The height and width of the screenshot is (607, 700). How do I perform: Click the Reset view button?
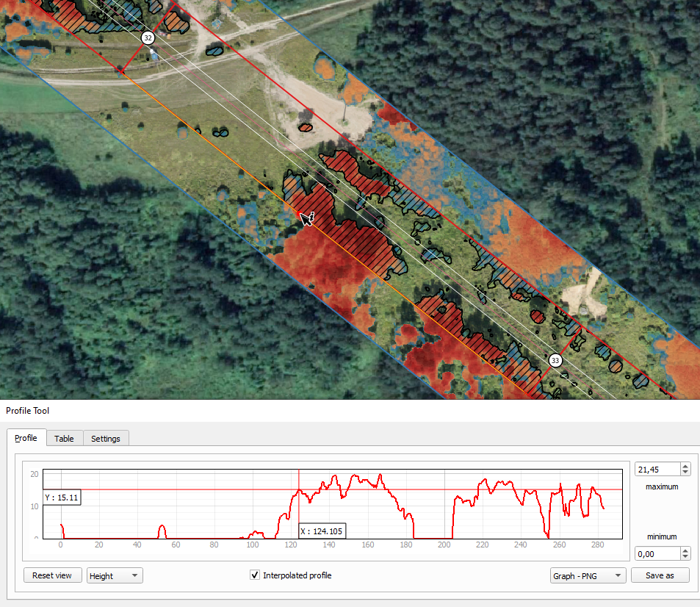(x=52, y=575)
